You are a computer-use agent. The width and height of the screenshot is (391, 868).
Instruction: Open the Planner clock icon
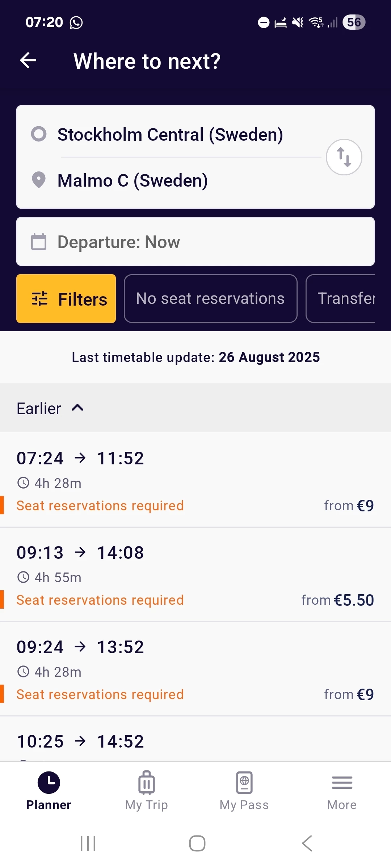click(x=49, y=783)
